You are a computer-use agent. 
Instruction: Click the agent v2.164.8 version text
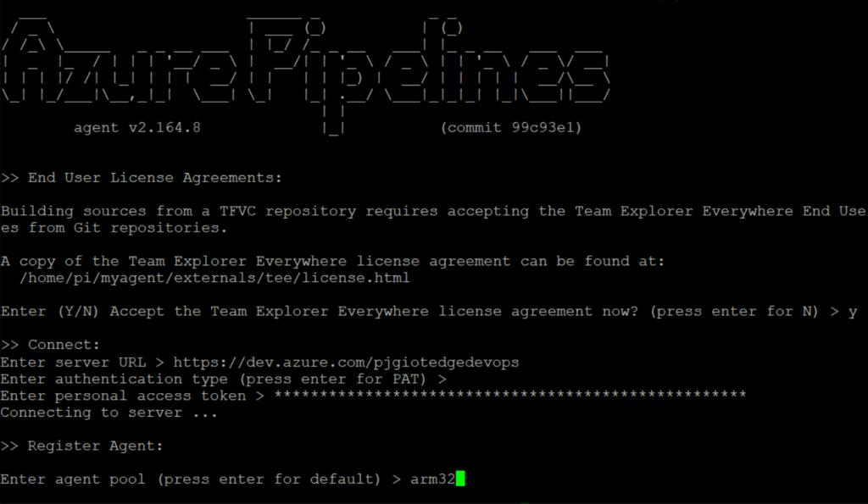tap(137, 128)
